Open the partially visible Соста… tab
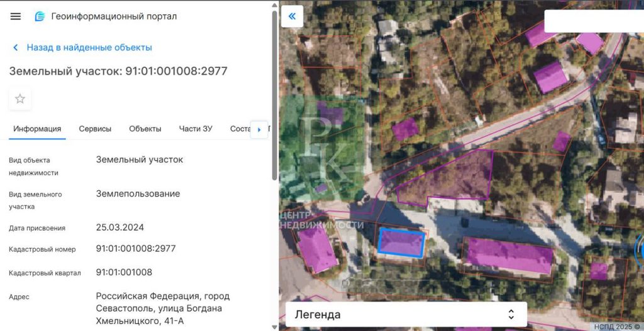 click(240, 129)
